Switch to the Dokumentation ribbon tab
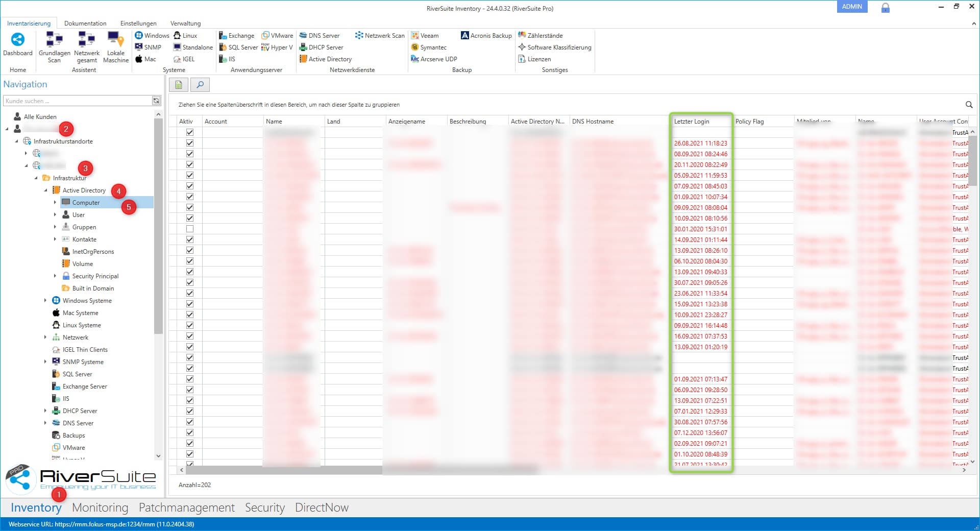980x531 pixels. pyautogui.click(x=85, y=23)
